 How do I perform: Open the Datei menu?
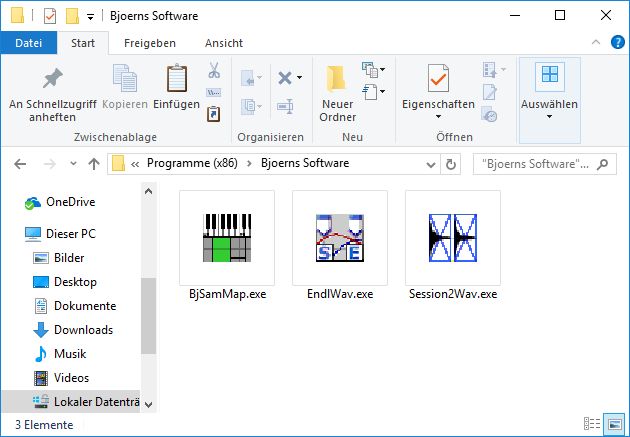point(29,43)
